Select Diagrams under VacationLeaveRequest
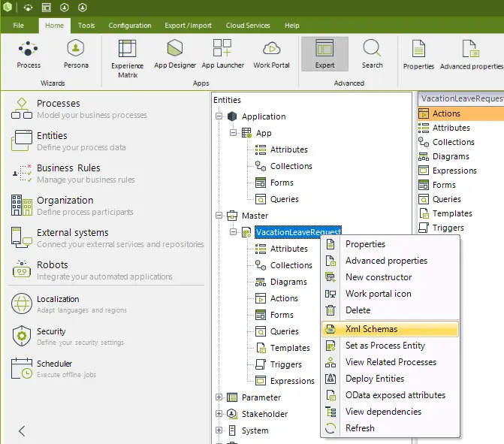Viewport: 504px width, 444px height. tap(281, 282)
